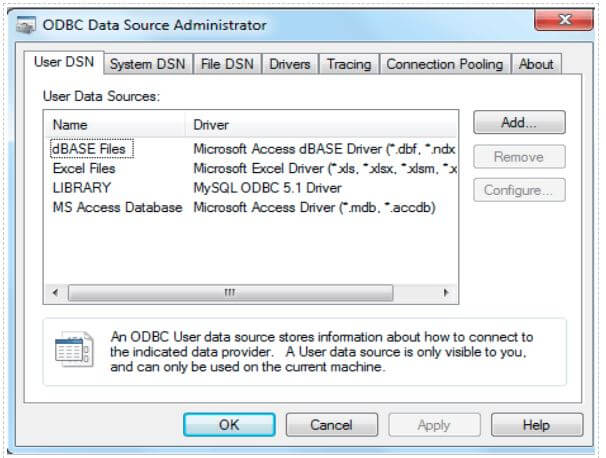Click the horizontal scrollbar thumb
Screen dimensions: 606x458
coord(230,293)
